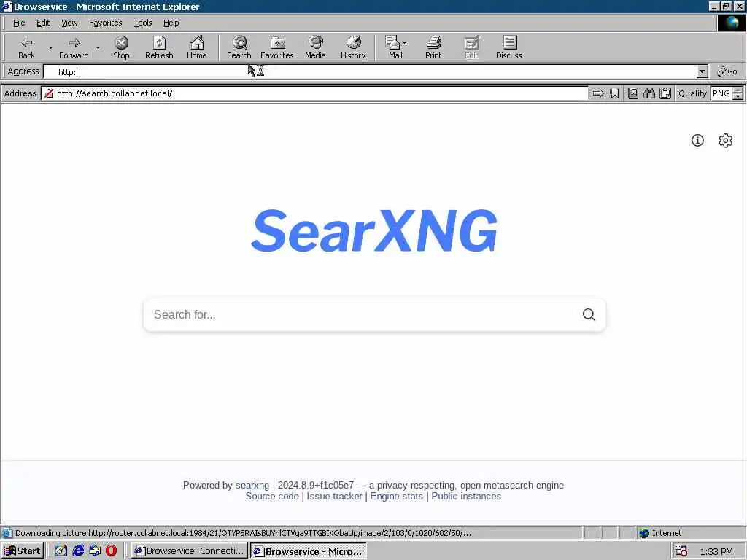The width and height of the screenshot is (747, 560).
Task: Stop the page from loading
Action: (122, 47)
